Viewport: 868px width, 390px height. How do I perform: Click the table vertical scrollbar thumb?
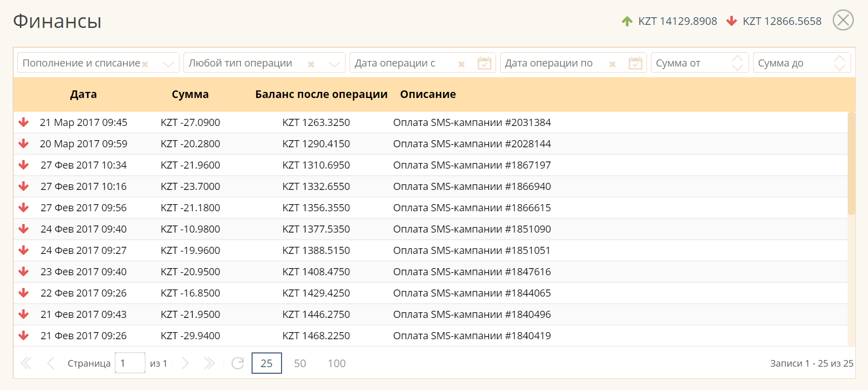coord(851,164)
